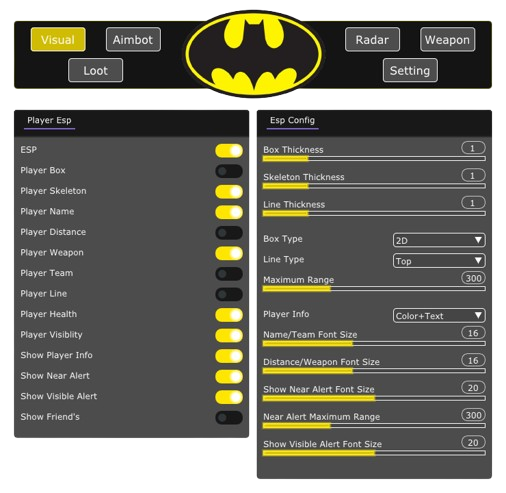Image resolution: width=506 pixels, height=493 pixels.
Task: Turn off Player Skeleton toggle
Action: click(x=229, y=192)
